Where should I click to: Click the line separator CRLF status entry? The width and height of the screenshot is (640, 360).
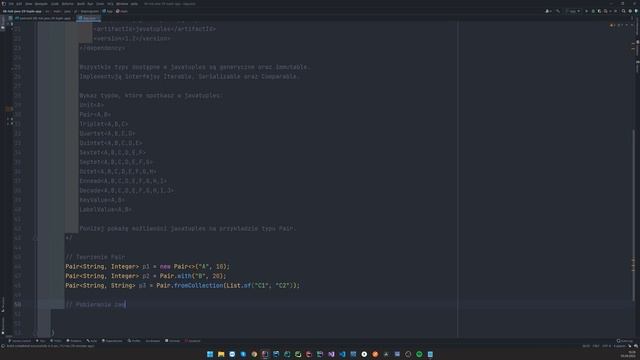click(x=596, y=346)
